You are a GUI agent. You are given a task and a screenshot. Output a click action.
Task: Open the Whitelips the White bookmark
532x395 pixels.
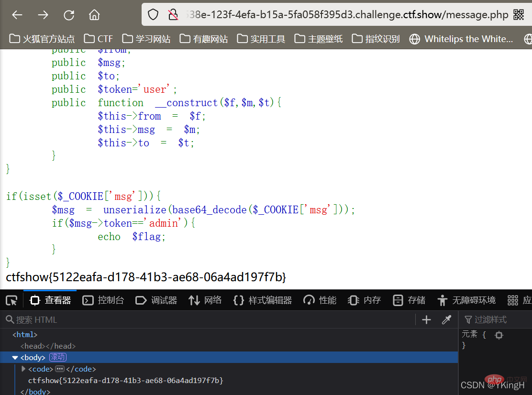tap(461, 39)
